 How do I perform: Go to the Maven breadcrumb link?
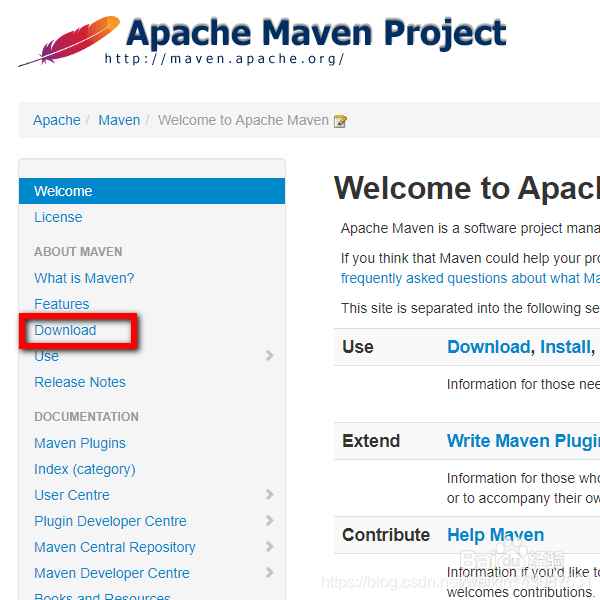[119, 120]
